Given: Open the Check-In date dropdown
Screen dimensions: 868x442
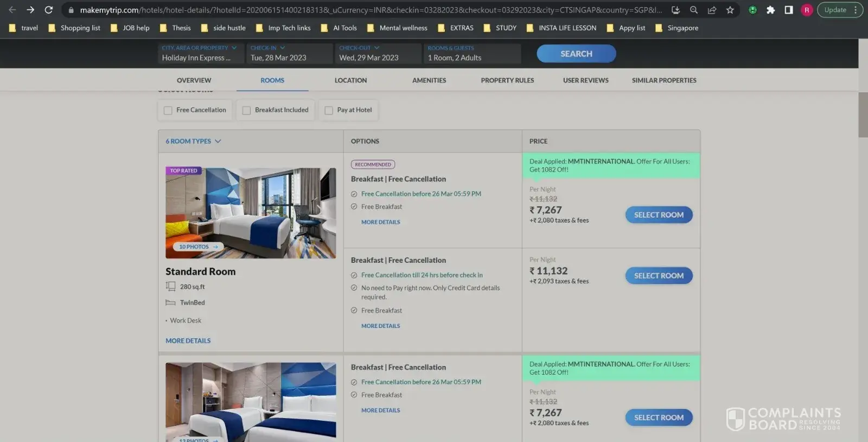Looking at the screenshot, I should tap(289, 53).
